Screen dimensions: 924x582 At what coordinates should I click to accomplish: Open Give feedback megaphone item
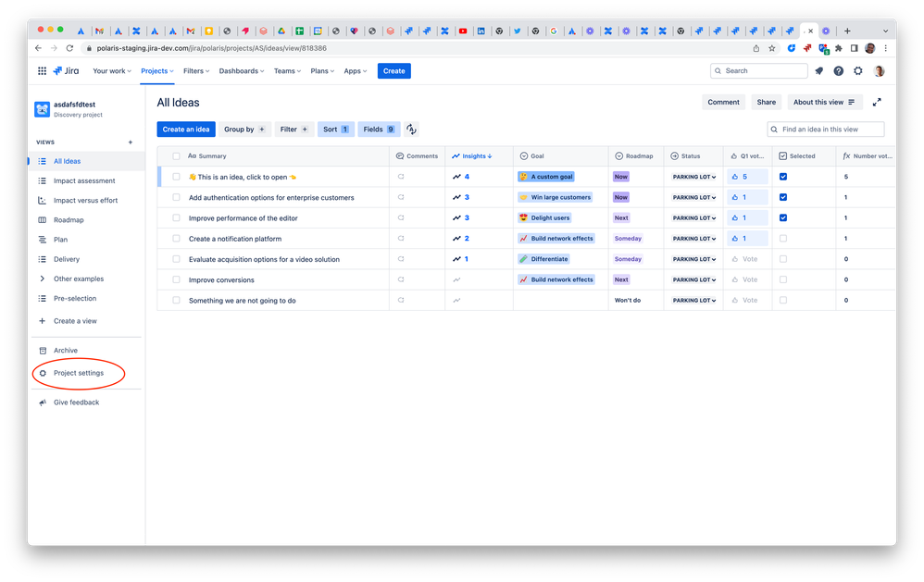pos(76,402)
